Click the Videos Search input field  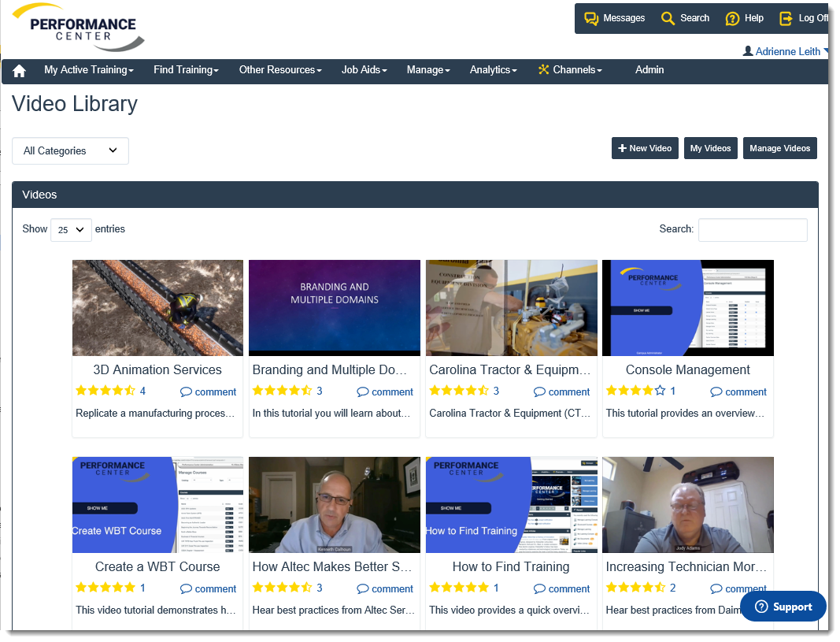tap(753, 229)
